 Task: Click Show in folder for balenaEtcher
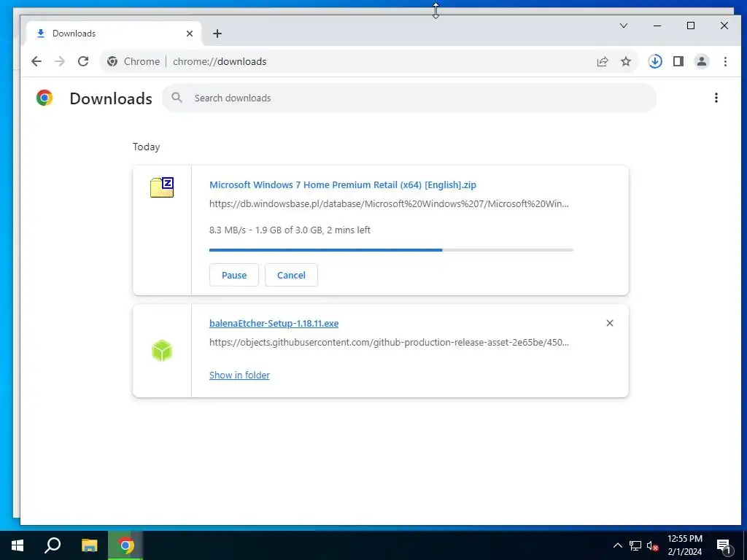(239, 376)
